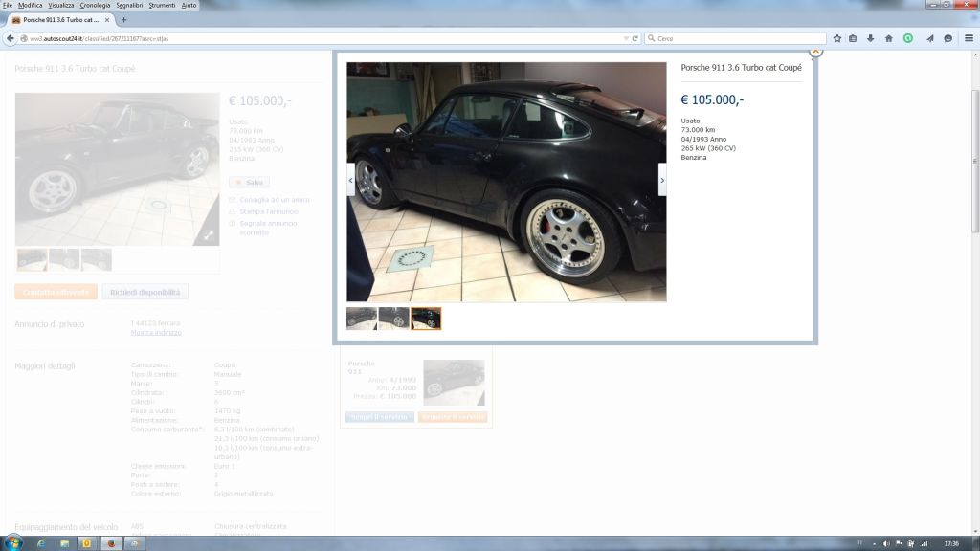Open the Mostra indirizzo link
Image resolution: width=980 pixels, height=551 pixels.
point(156,332)
